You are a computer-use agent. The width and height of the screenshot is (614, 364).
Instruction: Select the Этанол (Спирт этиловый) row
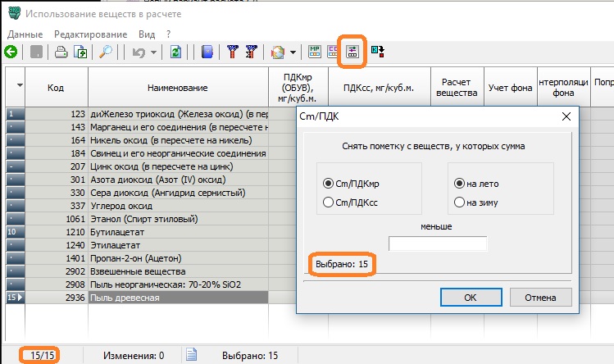click(164, 219)
